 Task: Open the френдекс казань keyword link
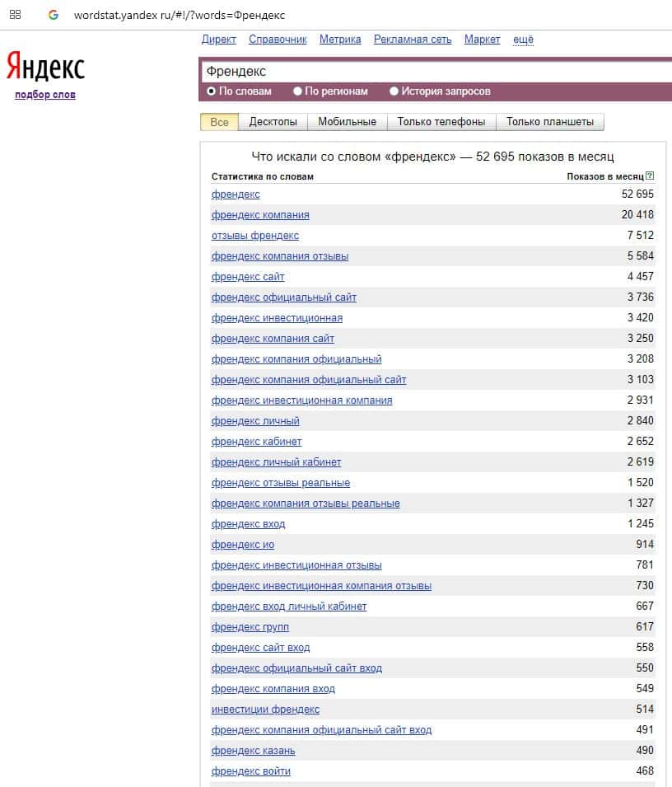click(254, 750)
